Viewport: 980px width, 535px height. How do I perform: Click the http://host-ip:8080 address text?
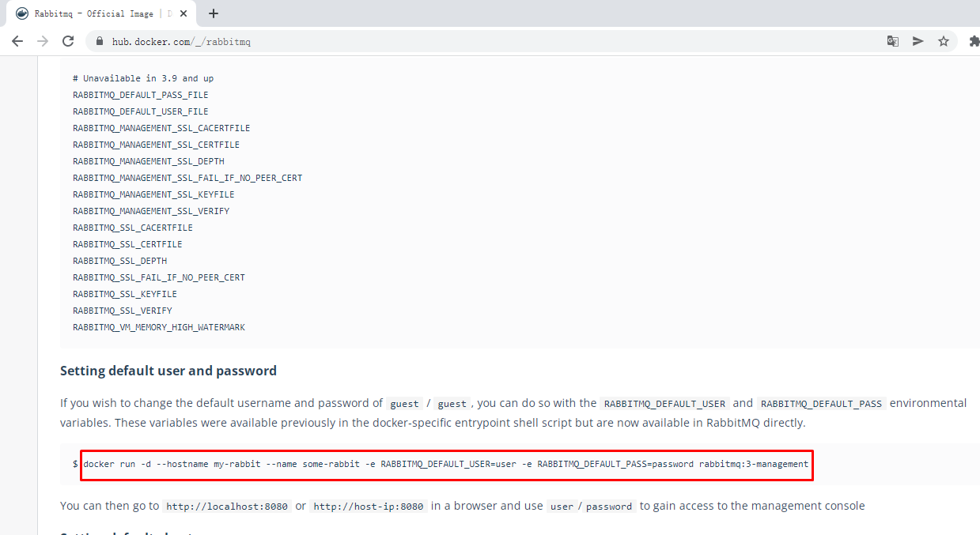pyautogui.click(x=369, y=507)
